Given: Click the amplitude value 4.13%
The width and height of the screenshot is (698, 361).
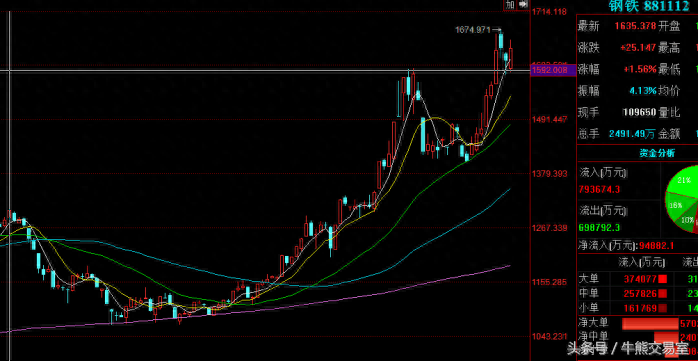Looking at the screenshot, I should click(643, 91).
